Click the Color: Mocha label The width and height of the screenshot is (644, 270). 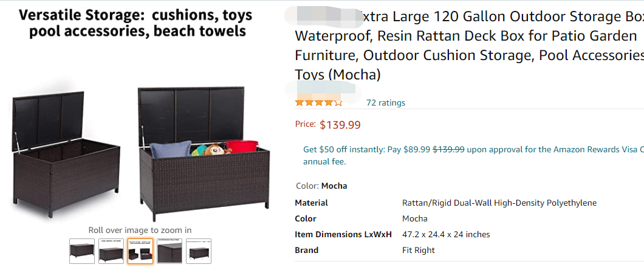click(x=321, y=186)
